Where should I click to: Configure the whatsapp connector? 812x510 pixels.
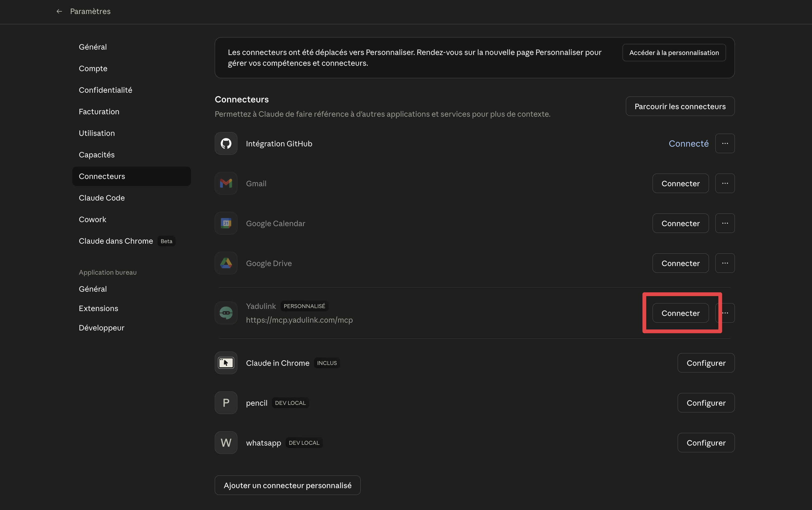point(706,443)
